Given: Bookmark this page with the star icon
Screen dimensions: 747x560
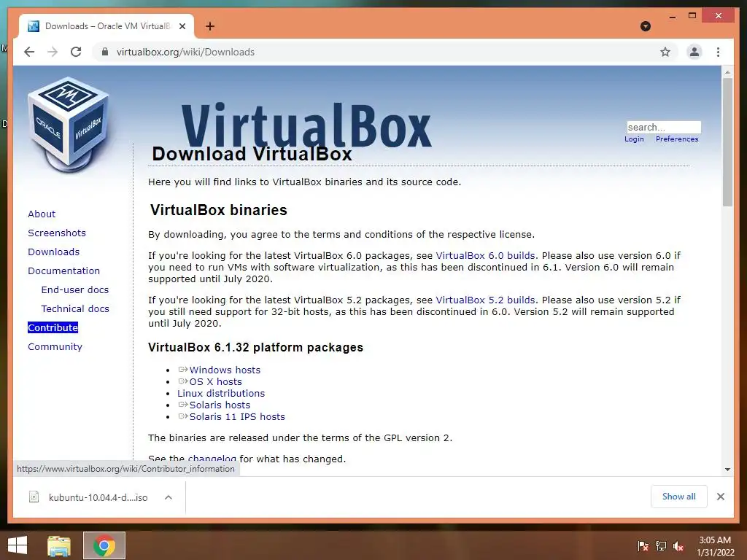Looking at the screenshot, I should click(x=665, y=52).
